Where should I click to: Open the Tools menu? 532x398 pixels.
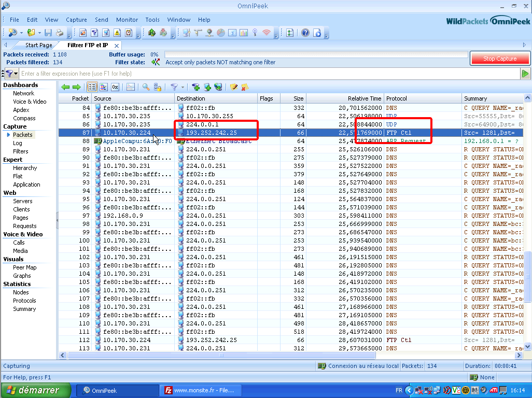coord(152,20)
